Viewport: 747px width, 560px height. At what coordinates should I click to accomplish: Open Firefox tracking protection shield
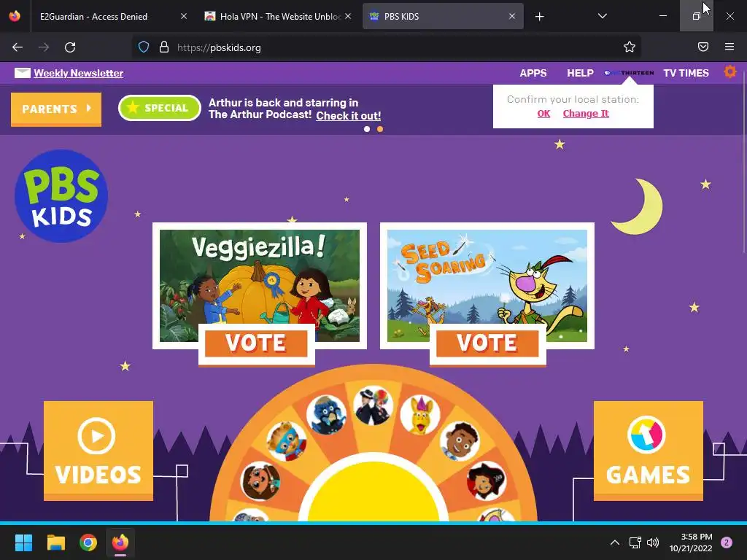click(144, 47)
